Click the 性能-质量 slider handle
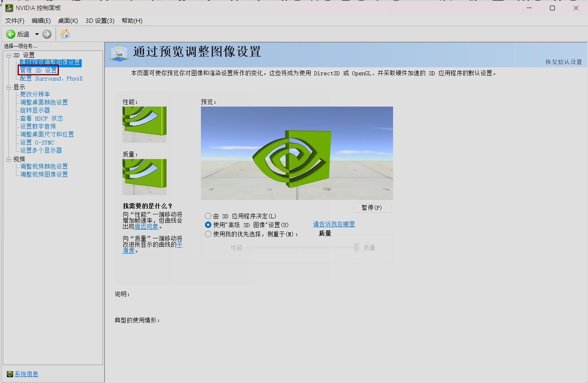 tap(356, 248)
